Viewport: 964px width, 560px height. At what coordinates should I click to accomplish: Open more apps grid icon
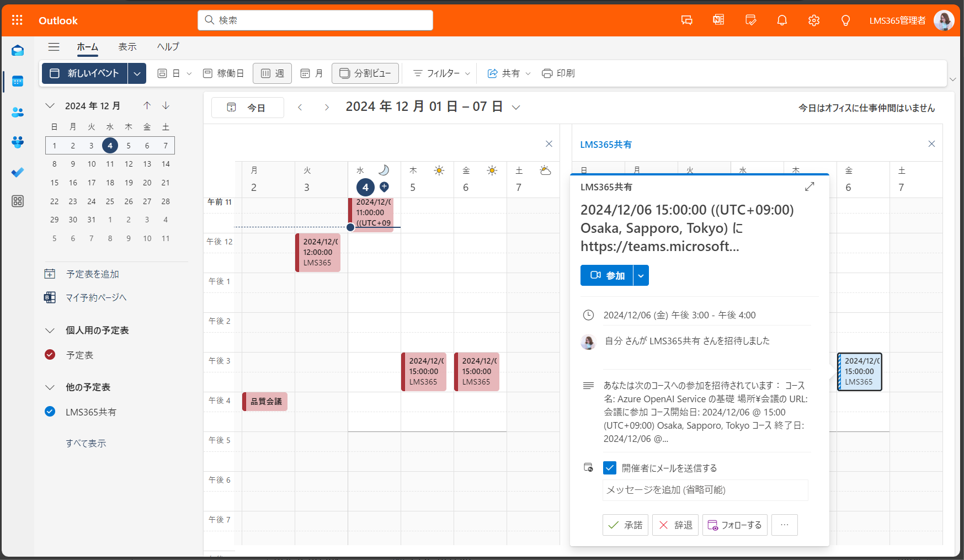[18, 201]
